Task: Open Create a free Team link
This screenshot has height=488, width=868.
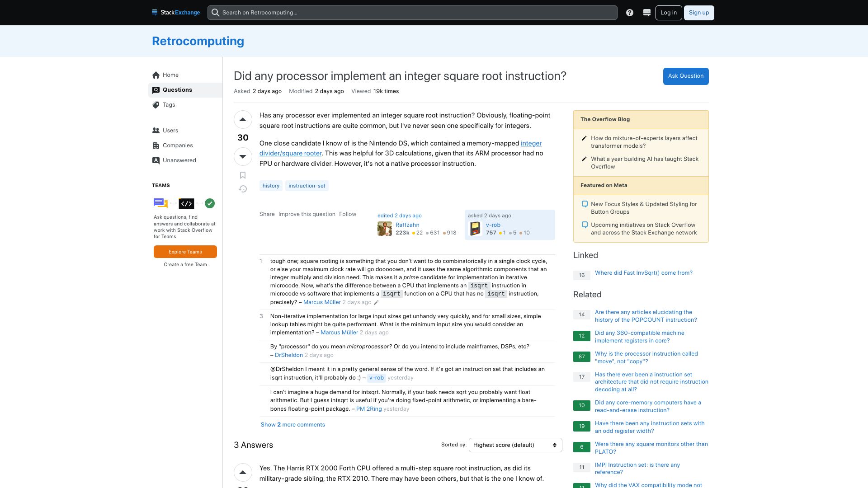Action: (185, 265)
